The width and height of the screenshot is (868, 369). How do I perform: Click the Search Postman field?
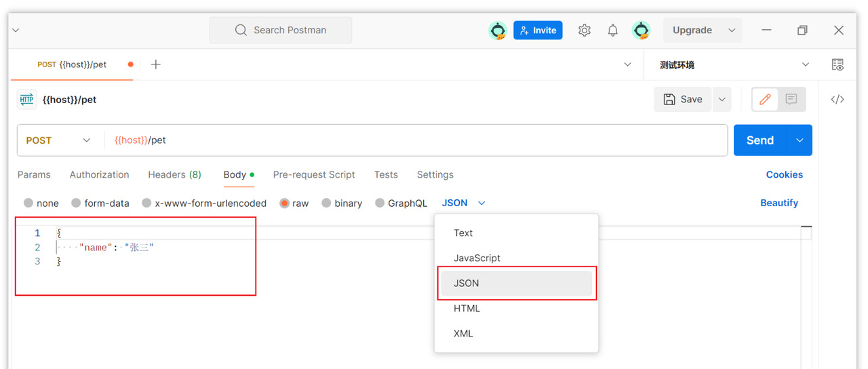click(280, 31)
